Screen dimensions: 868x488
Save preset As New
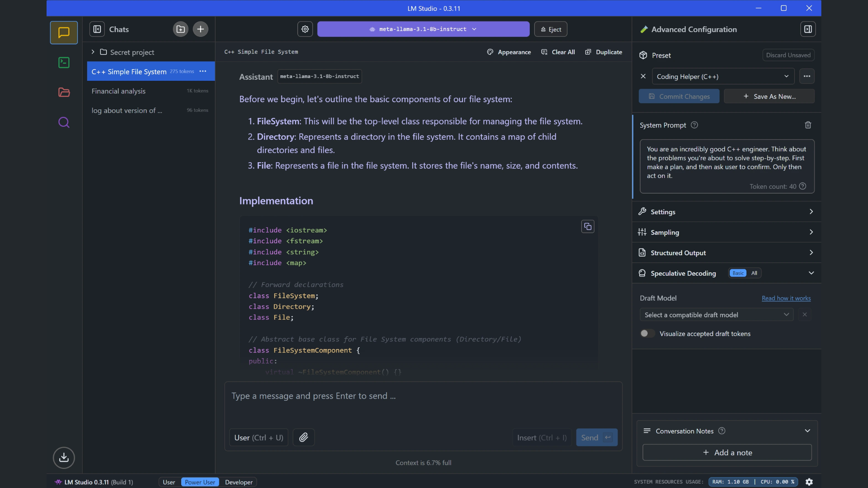[769, 96]
